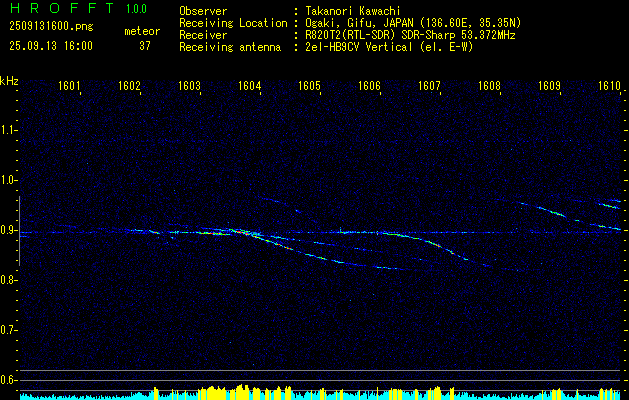Click the Receiving antenna label

click(230, 47)
